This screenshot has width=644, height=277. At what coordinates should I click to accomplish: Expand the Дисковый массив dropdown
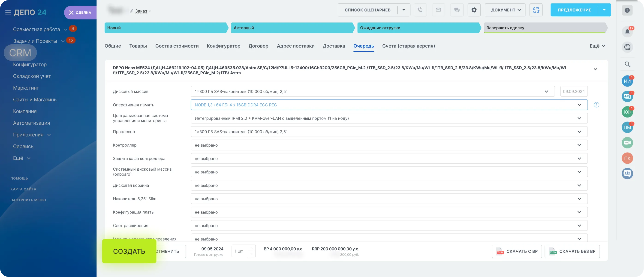pos(546,91)
